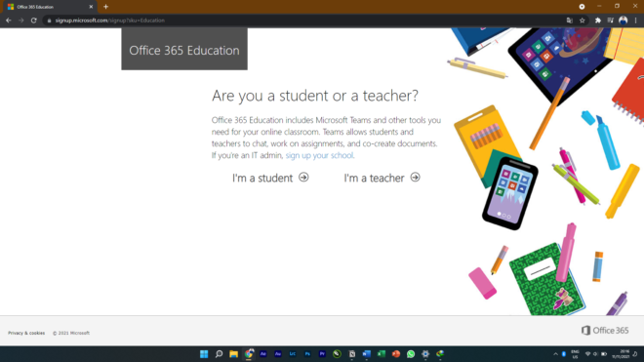Open the Chrome extensions puzzle icon

pyautogui.click(x=597, y=20)
